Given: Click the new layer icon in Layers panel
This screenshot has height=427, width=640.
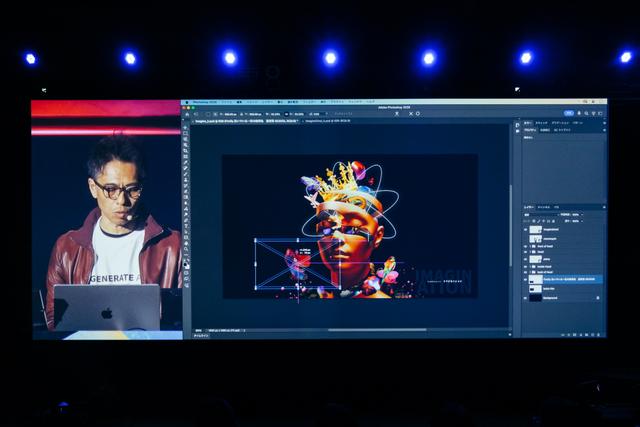Looking at the screenshot, I should coord(593,335).
